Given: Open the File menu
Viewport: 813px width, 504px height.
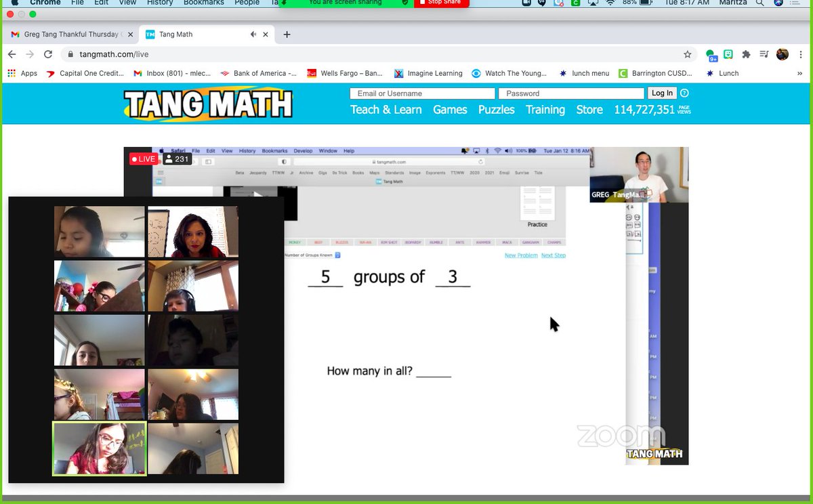Looking at the screenshot, I should click(78, 3).
